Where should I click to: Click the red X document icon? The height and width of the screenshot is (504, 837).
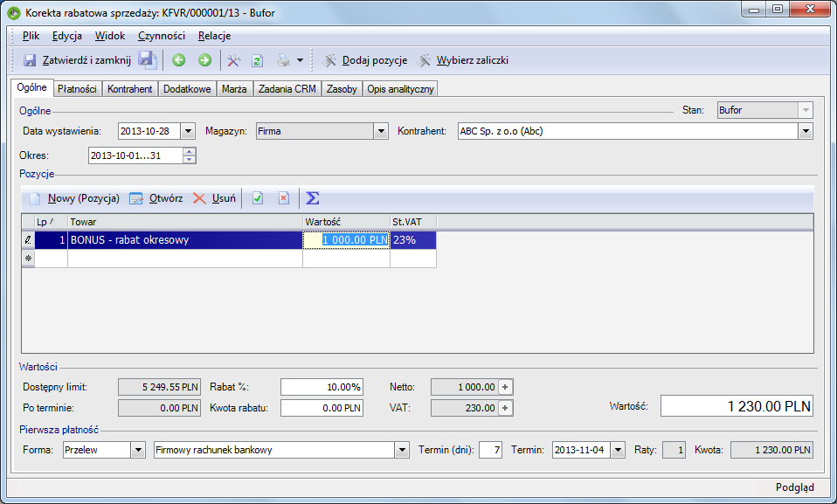(284, 198)
